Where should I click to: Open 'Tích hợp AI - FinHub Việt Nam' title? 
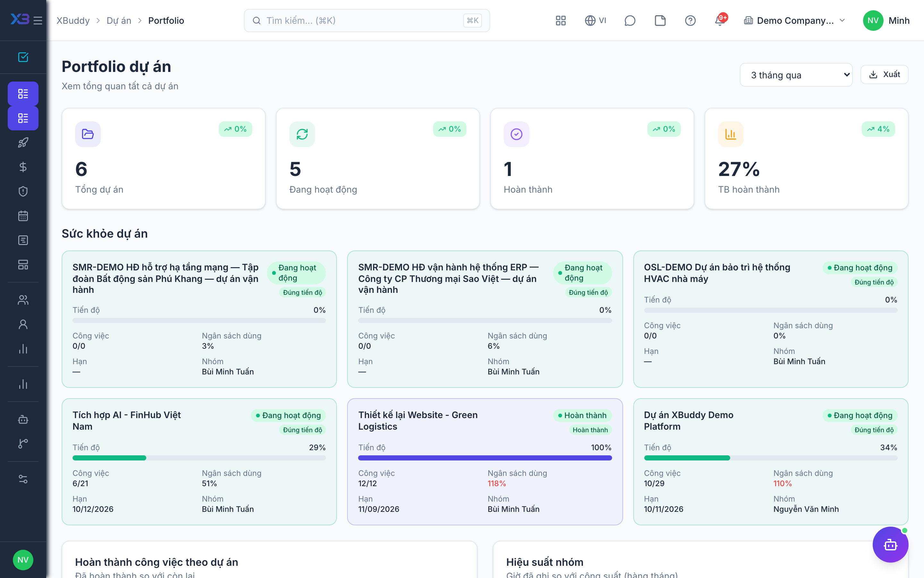click(x=126, y=421)
